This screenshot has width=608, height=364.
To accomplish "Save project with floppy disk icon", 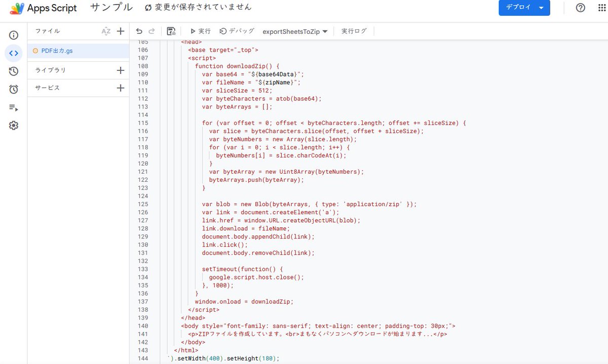I will (171, 31).
